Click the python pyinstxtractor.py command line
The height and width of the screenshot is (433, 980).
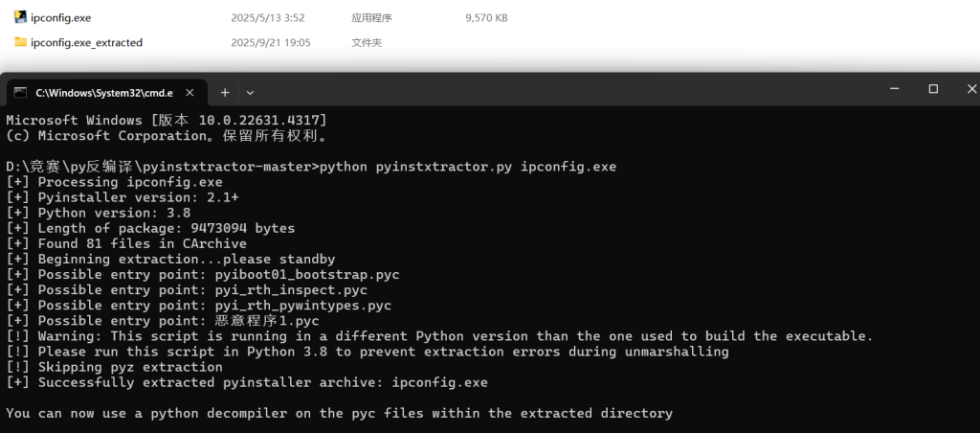(x=467, y=167)
